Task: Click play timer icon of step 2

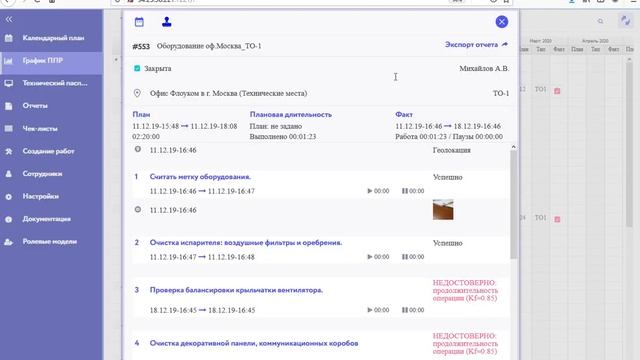Action: pyautogui.click(x=370, y=257)
